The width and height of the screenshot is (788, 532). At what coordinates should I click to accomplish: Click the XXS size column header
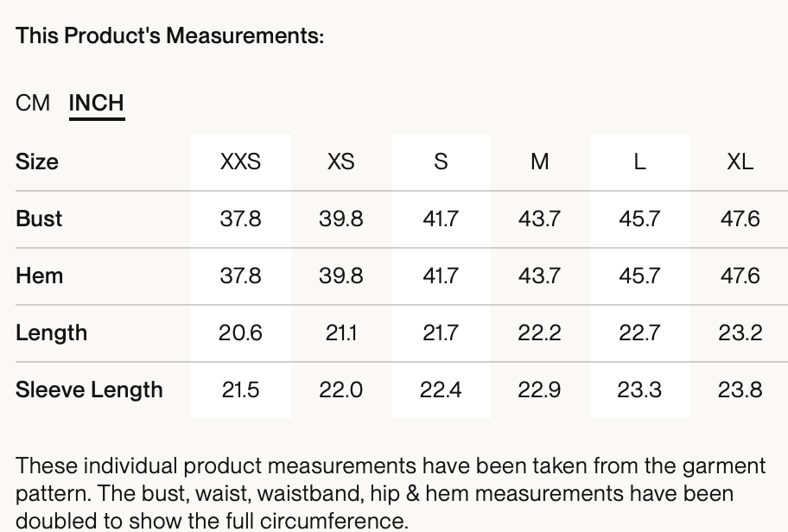[x=240, y=161]
